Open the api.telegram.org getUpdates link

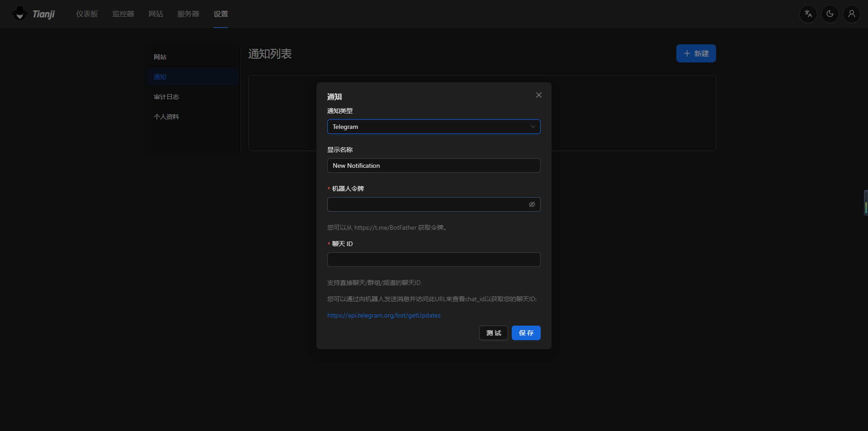(x=383, y=315)
